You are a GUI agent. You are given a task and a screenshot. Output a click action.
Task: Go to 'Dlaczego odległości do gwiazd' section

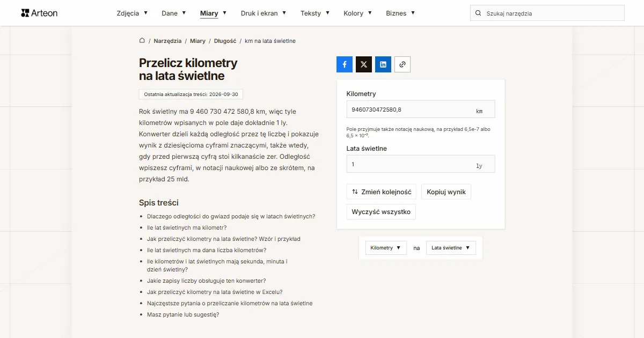pos(231,217)
